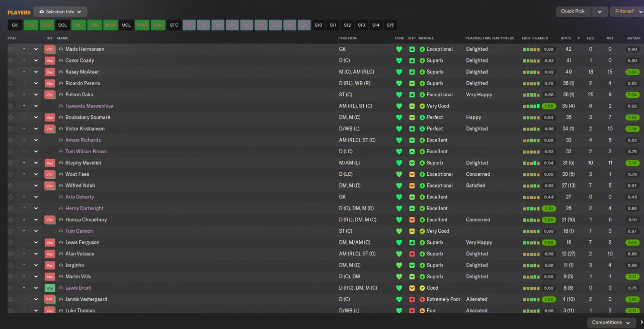
Task: Select the DCL position slot
Action: click(62, 25)
